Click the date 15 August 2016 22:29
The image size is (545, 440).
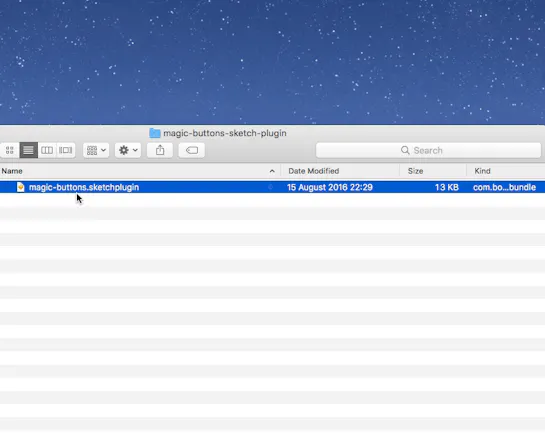pyautogui.click(x=330, y=187)
